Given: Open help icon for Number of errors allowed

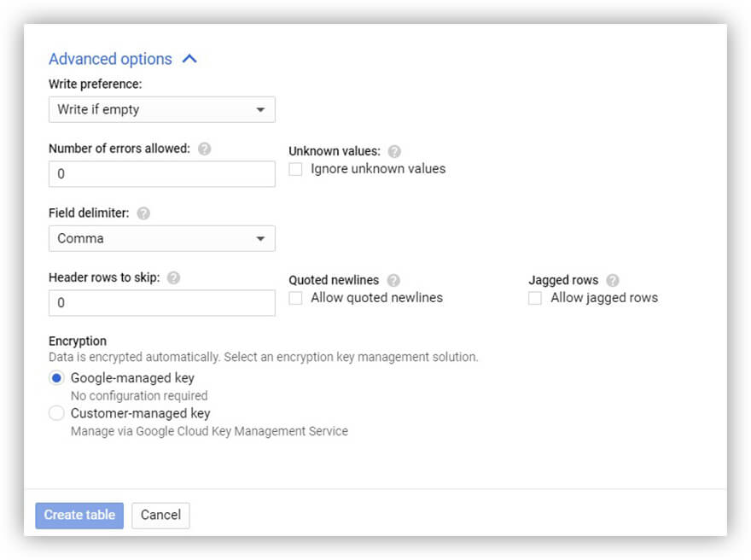Looking at the screenshot, I should (205, 149).
